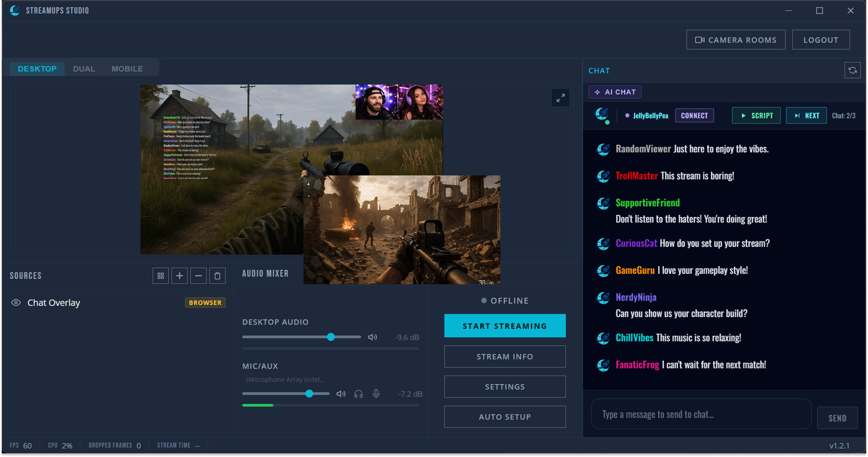Viewport: 868px width, 457px height.
Task: Remove a source using the minus icon
Action: (198, 275)
